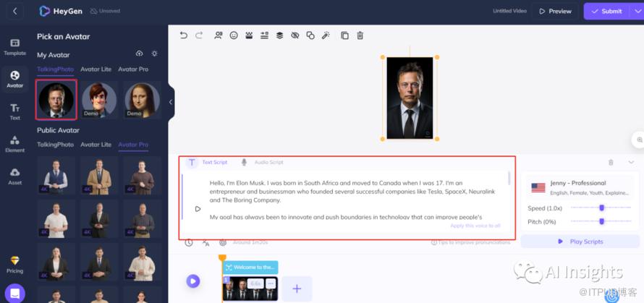Viewport: 644px width, 303px height.
Task: Open the dropdown arrow next to Submit
Action: (637, 11)
